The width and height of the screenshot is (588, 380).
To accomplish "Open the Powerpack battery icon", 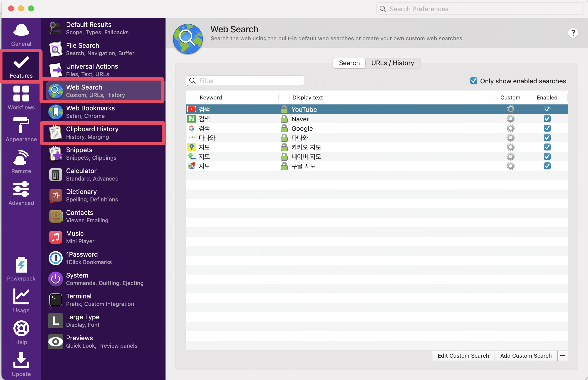I will pos(21,265).
